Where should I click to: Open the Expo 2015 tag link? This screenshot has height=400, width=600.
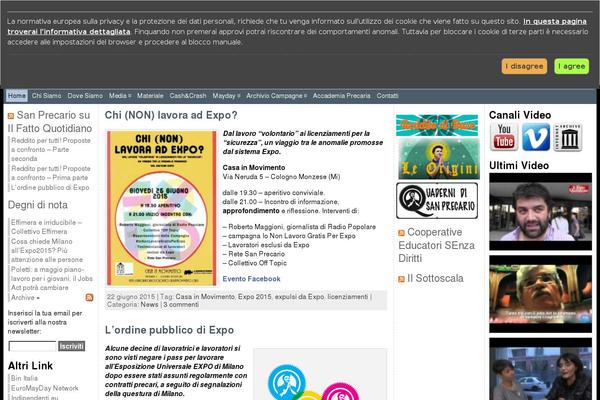click(x=254, y=297)
